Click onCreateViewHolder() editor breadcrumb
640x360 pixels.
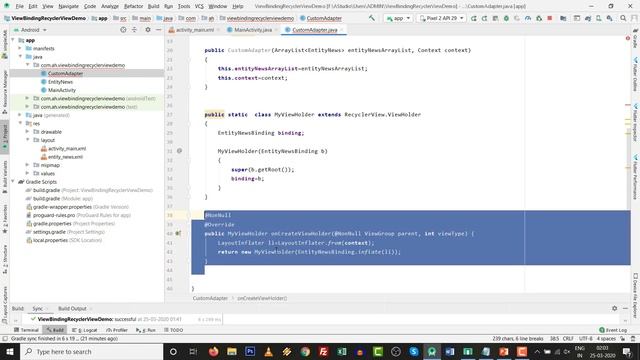point(262,298)
